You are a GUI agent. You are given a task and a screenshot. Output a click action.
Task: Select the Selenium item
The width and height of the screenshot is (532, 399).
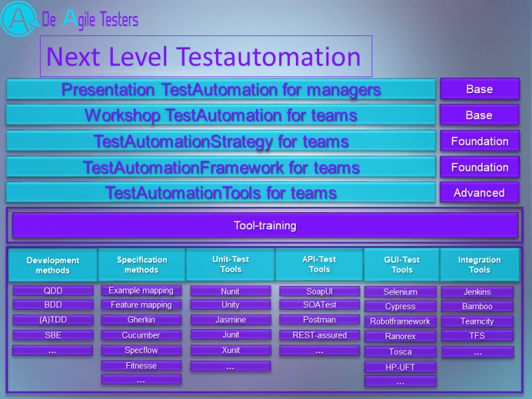[400, 292]
